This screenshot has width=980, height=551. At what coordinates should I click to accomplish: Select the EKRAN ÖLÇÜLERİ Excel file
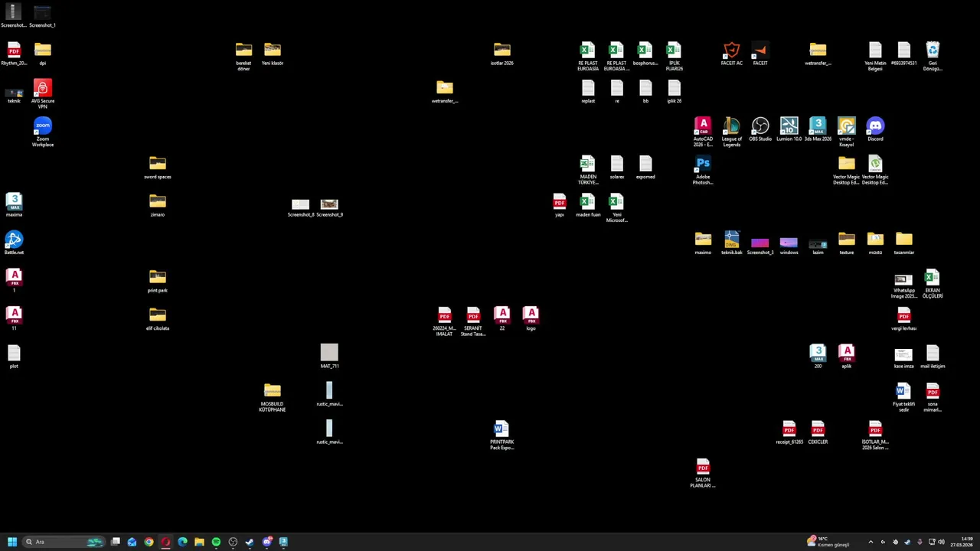click(x=933, y=284)
